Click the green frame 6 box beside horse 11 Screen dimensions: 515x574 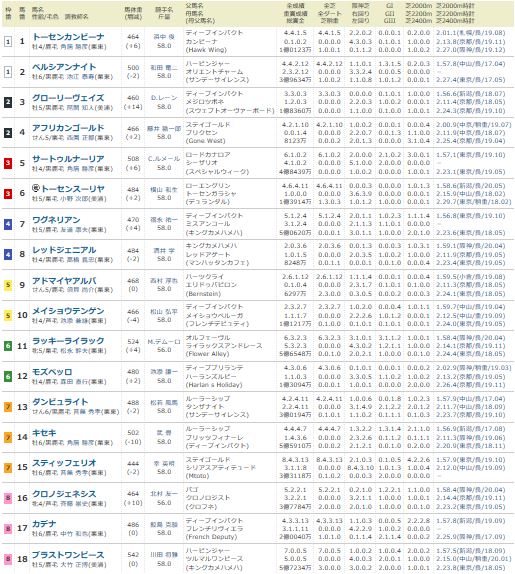[8, 346]
